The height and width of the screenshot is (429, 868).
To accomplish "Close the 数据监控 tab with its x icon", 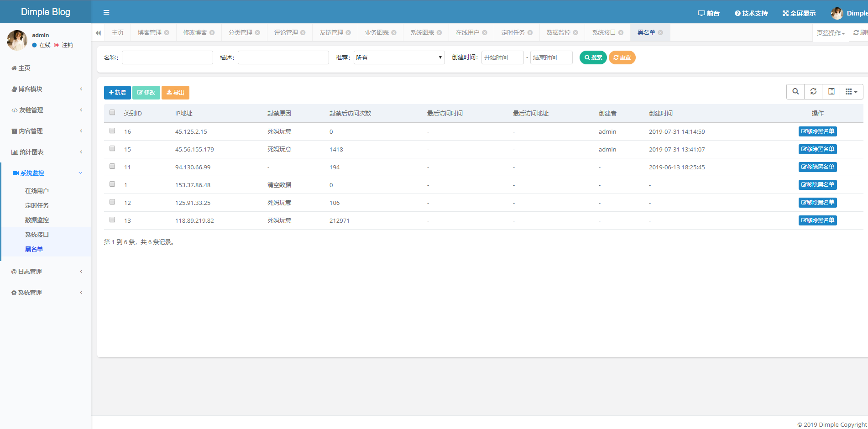I will point(575,32).
